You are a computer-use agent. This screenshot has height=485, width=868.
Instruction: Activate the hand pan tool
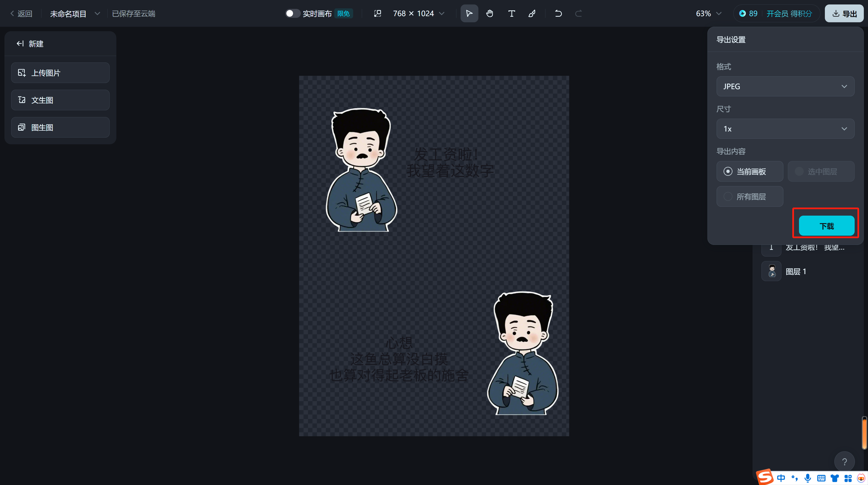[490, 13]
